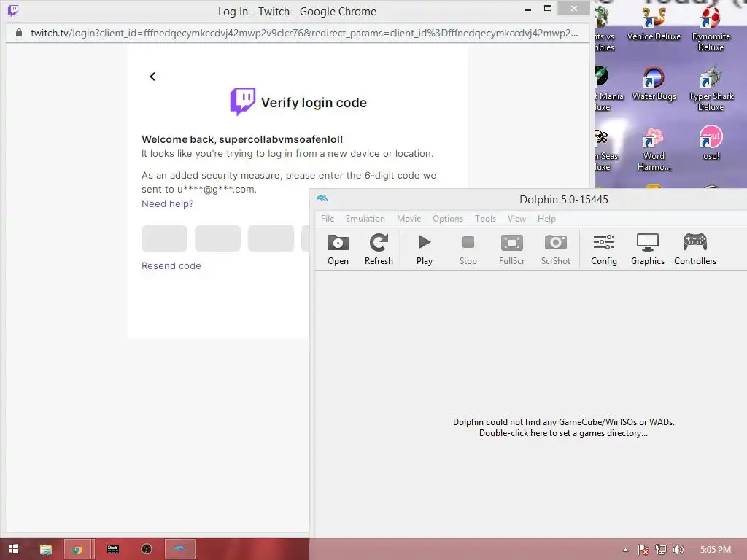747x560 pixels.
Task: Open the Emulation menu in Dolphin
Action: (365, 219)
